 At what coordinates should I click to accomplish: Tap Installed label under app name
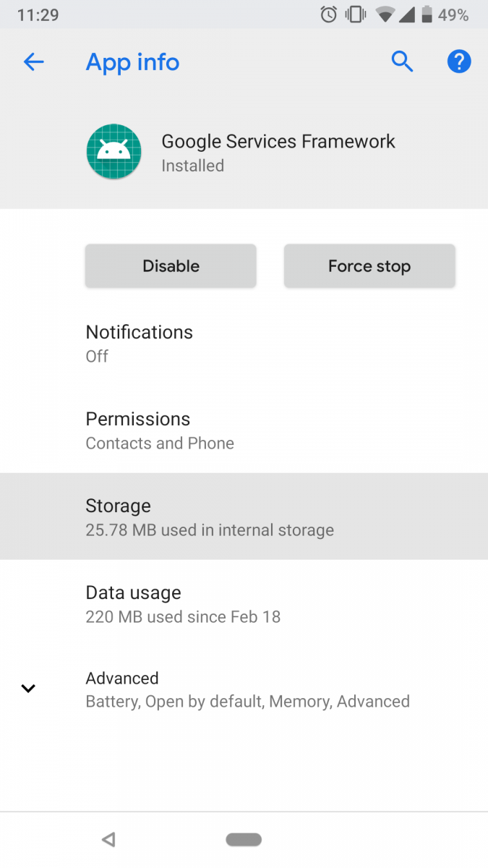(192, 166)
